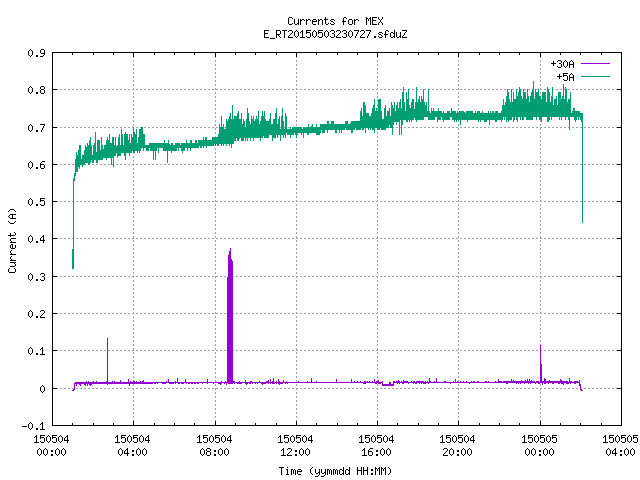
Task: Click the '+30A' legend label
Action: click(x=562, y=64)
